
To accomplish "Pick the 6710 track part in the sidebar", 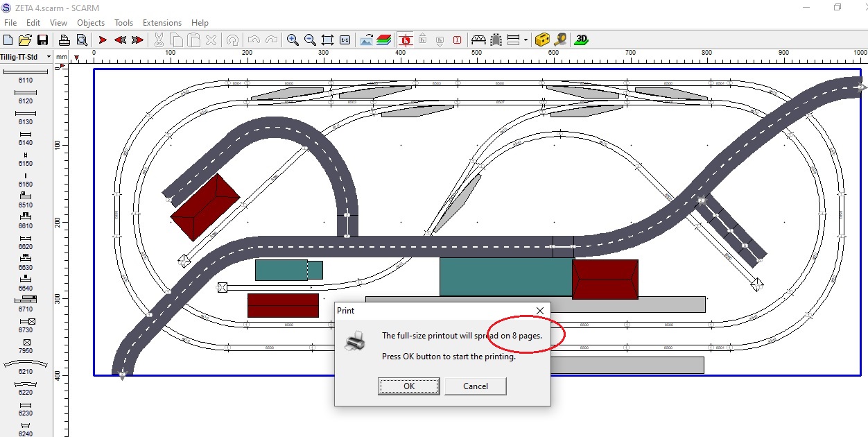I will [x=26, y=303].
